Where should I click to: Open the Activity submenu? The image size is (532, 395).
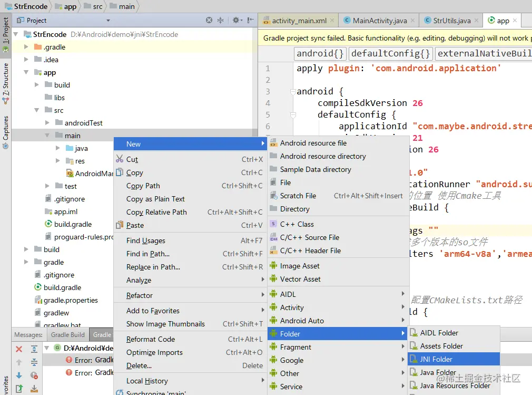[338, 307]
